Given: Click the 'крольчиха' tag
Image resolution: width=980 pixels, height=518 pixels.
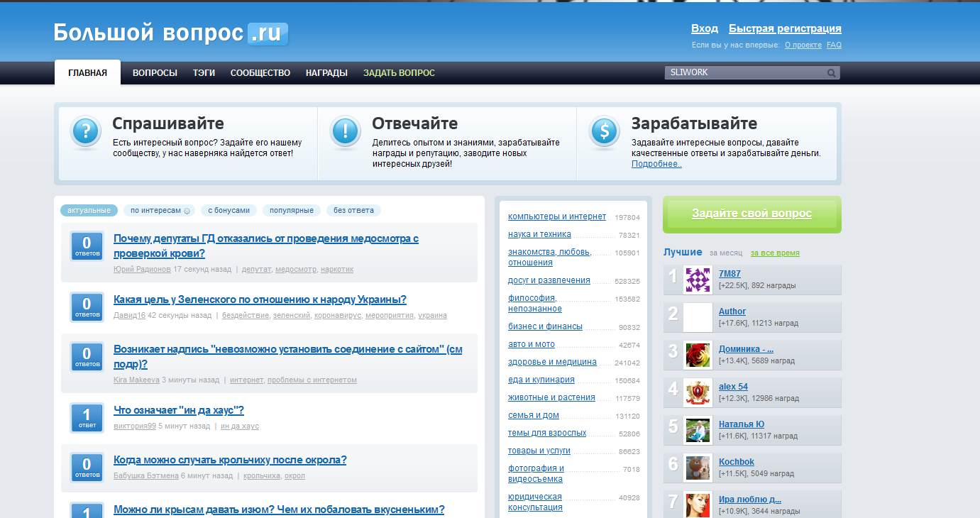Looking at the screenshot, I should (262, 476).
